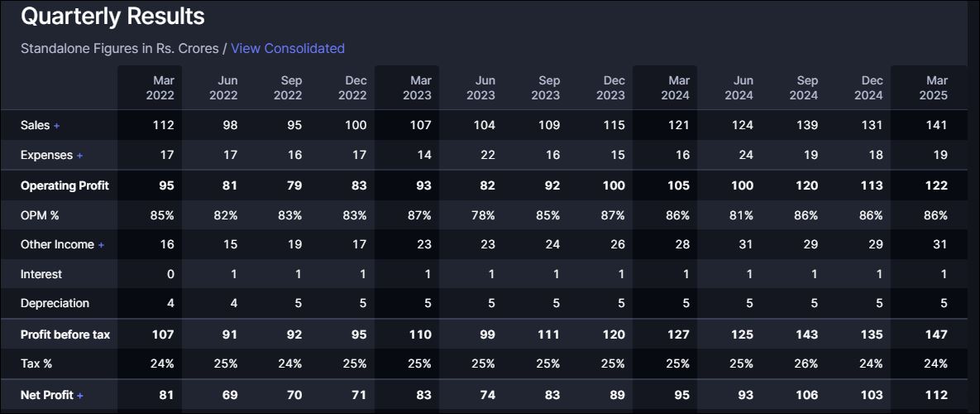Click the Dec 2024 column header
The height and width of the screenshot is (414, 980).
pyautogui.click(x=872, y=88)
